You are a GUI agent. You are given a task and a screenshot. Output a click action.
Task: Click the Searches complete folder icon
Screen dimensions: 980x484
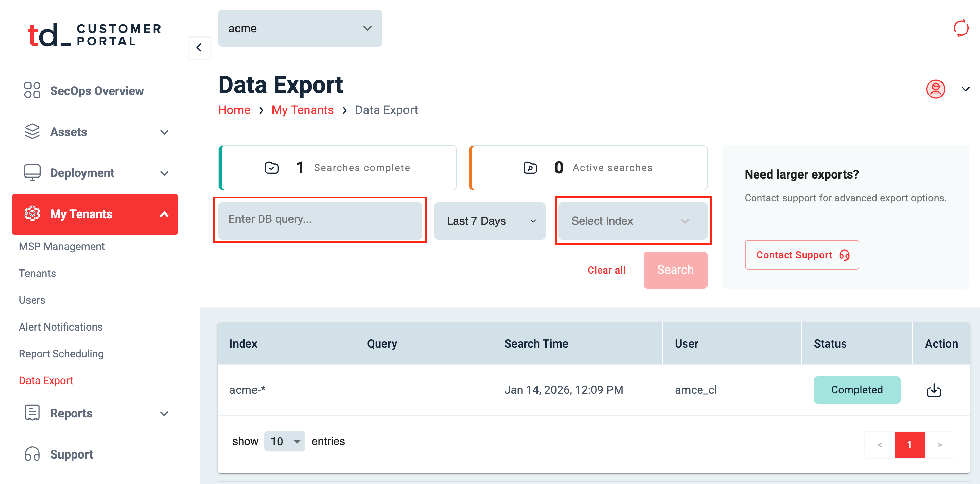pyautogui.click(x=271, y=168)
